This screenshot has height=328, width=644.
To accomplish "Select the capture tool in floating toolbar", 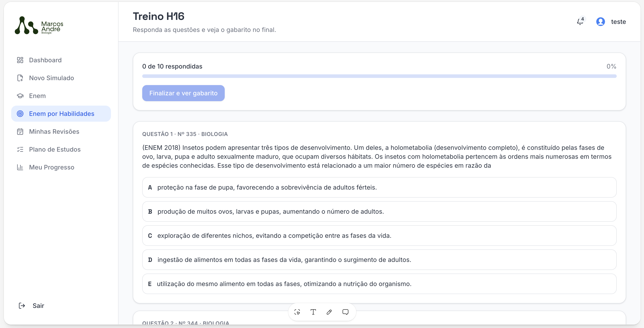I will pyautogui.click(x=297, y=312).
